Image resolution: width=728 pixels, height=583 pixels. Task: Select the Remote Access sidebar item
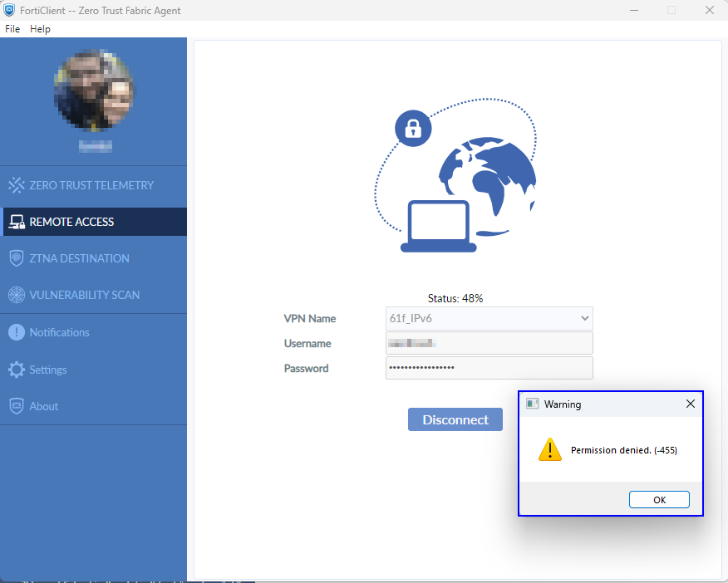point(95,222)
